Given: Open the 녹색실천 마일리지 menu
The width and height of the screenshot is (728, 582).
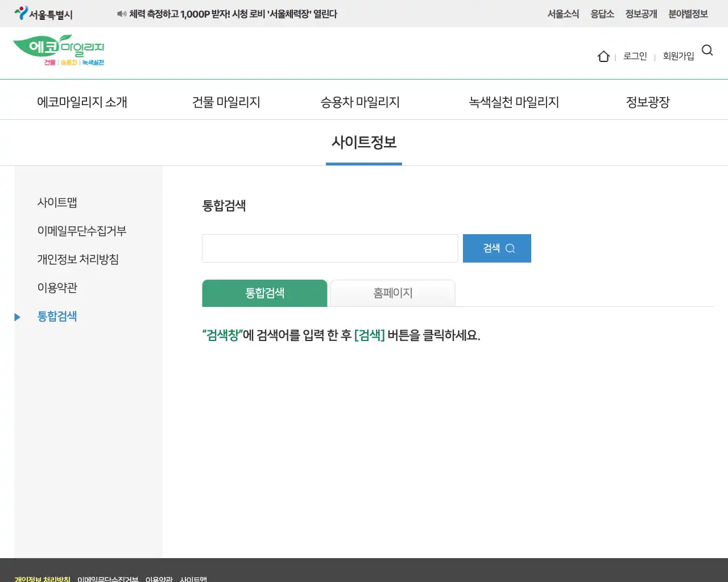Looking at the screenshot, I should pyautogui.click(x=514, y=102).
